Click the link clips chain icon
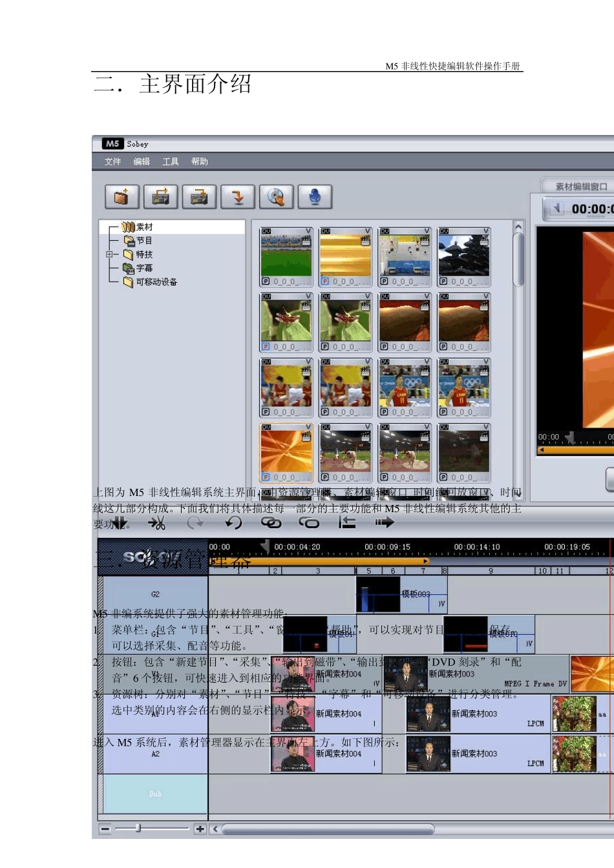The width and height of the screenshot is (614, 868). click(x=271, y=522)
